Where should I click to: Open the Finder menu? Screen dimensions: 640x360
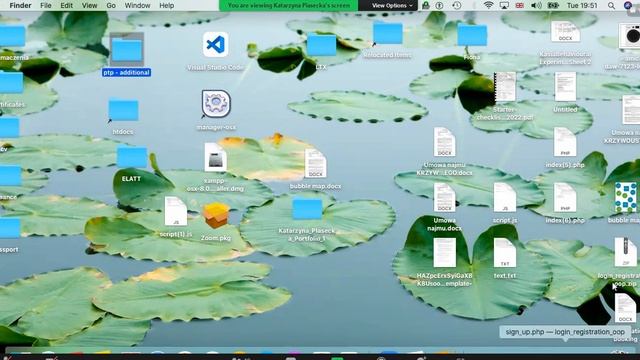[20, 5]
